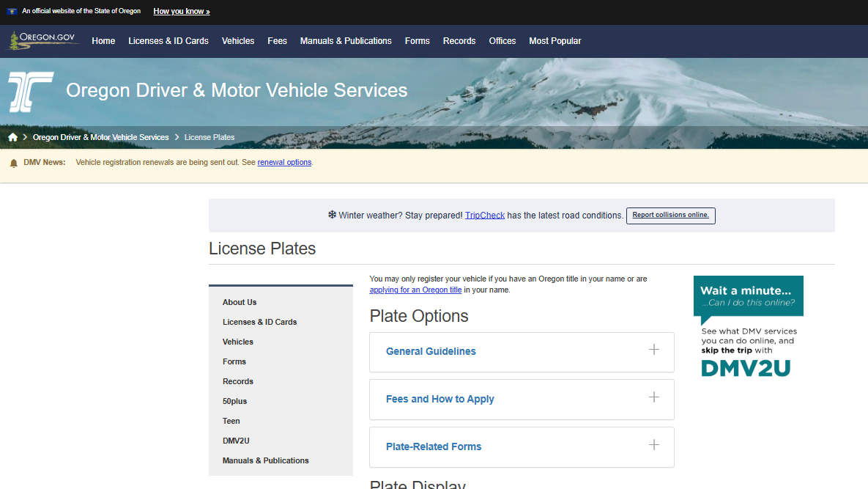Select 50plus in the sidebar
The height and width of the screenshot is (489, 868).
coord(234,401)
